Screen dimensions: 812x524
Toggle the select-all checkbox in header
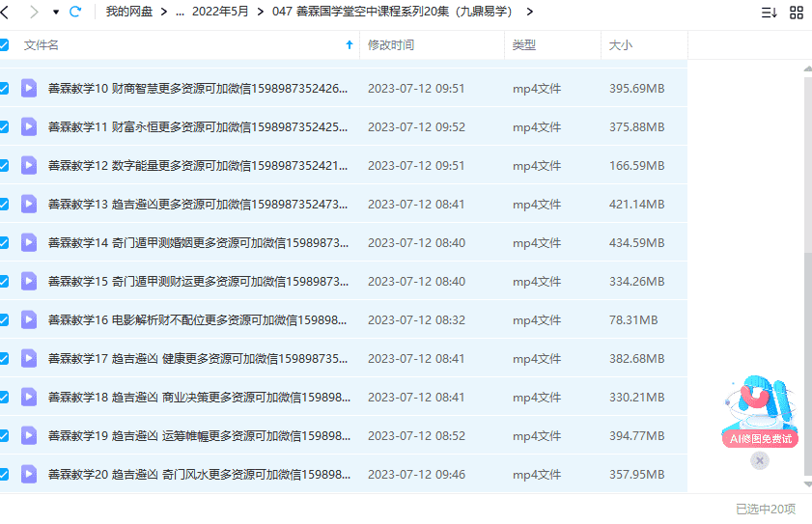tap(5, 45)
